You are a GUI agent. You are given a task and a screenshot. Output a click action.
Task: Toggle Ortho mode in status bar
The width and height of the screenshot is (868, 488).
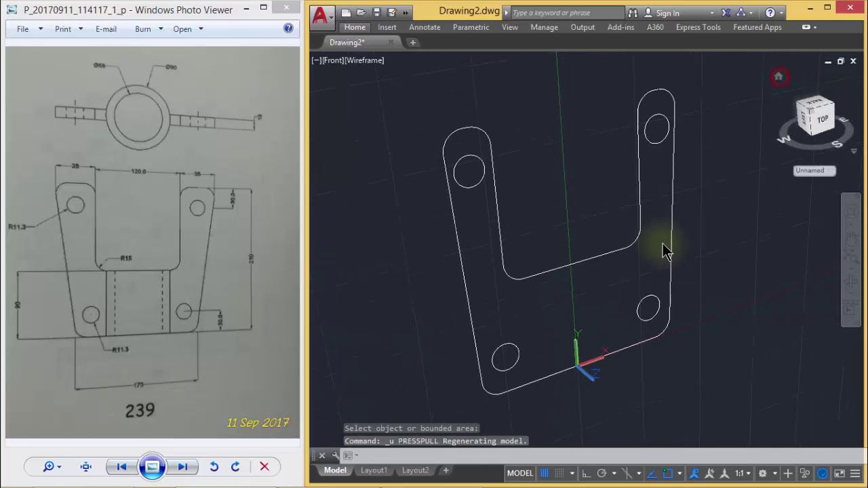pos(586,473)
